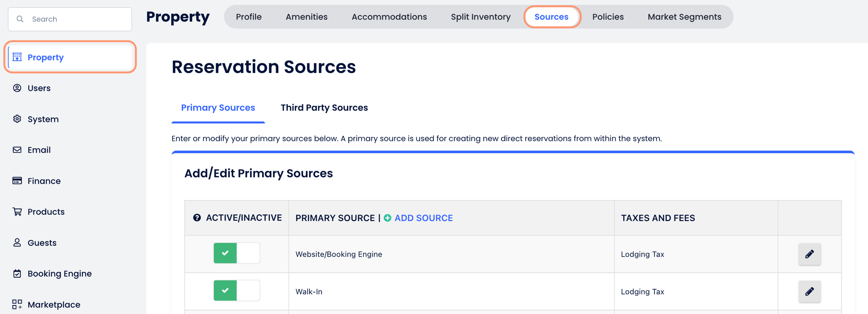The height and width of the screenshot is (314, 868).
Task: Open the Accommodations tab
Action: coord(389,17)
